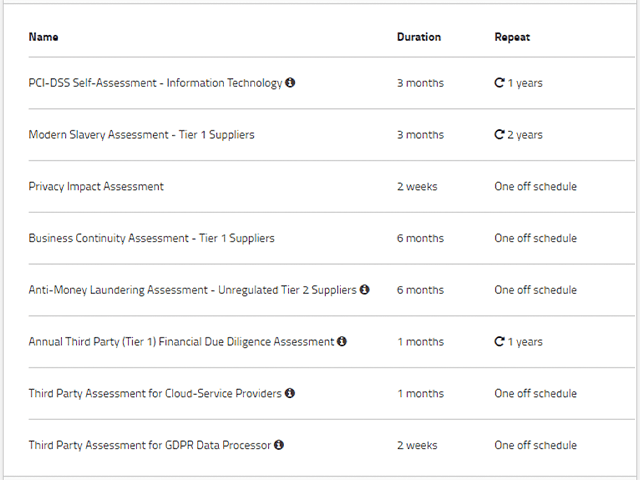This screenshot has width=640, height=480.
Task: Open Annual Third Party Financial Due Diligence Assessment
Action: click(181, 342)
